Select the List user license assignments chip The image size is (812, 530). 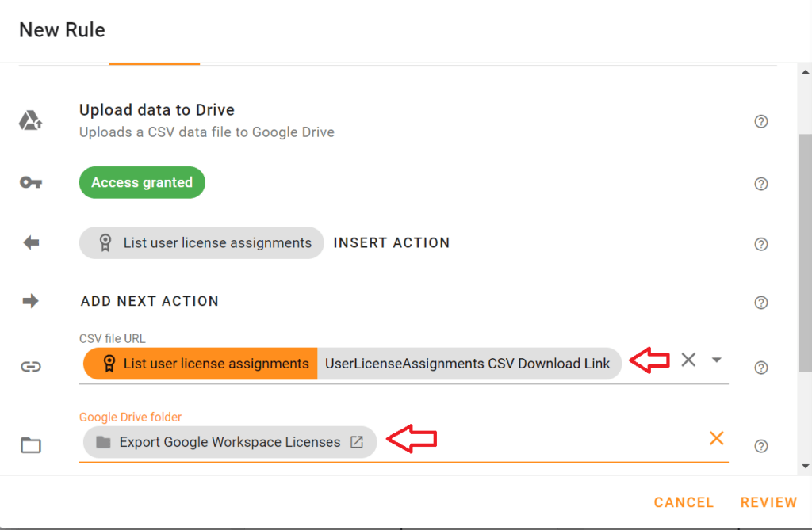[x=201, y=242]
